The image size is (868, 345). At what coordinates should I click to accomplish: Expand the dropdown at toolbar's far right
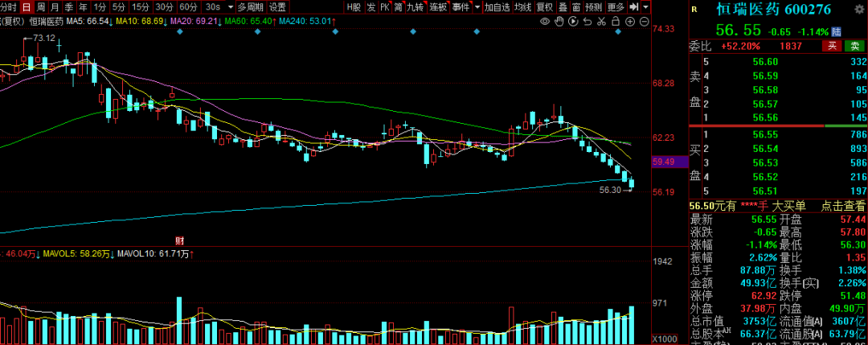click(645, 6)
